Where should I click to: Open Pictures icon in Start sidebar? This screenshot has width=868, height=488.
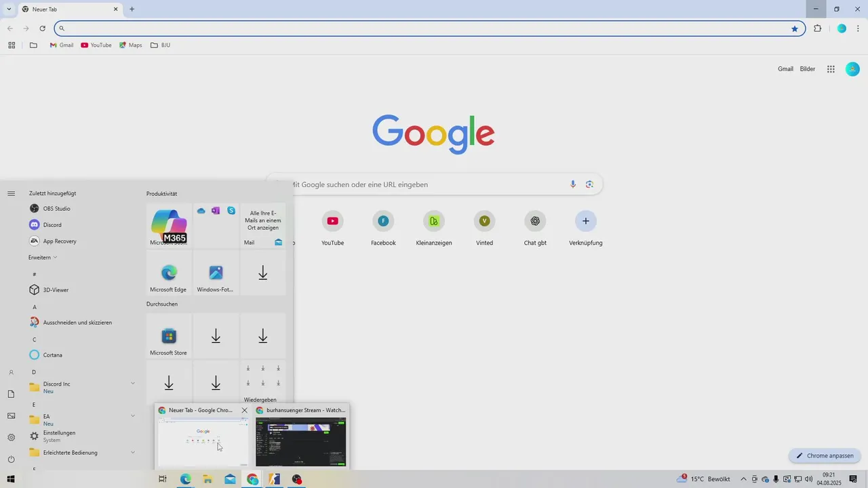(11, 416)
